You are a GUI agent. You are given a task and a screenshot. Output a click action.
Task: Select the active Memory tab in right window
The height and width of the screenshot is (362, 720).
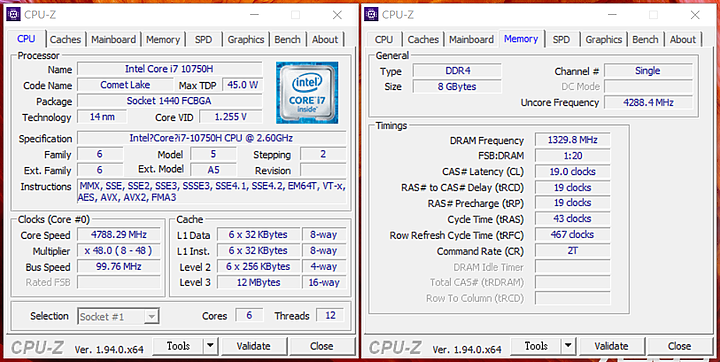tap(521, 39)
